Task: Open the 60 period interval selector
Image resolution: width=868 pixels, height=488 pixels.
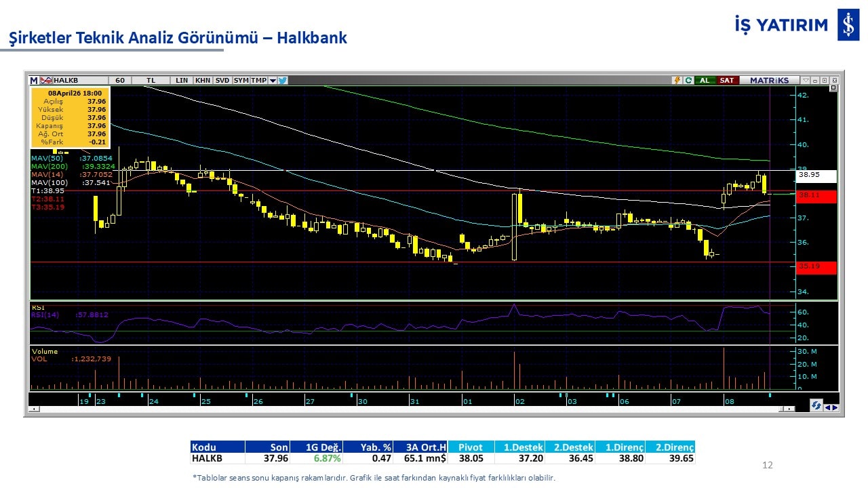Action: pos(120,80)
